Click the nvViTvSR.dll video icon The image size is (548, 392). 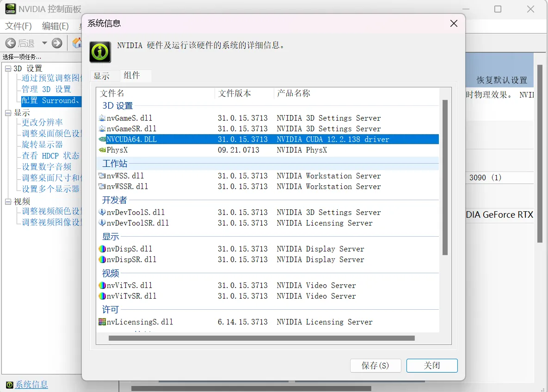pos(102,296)
